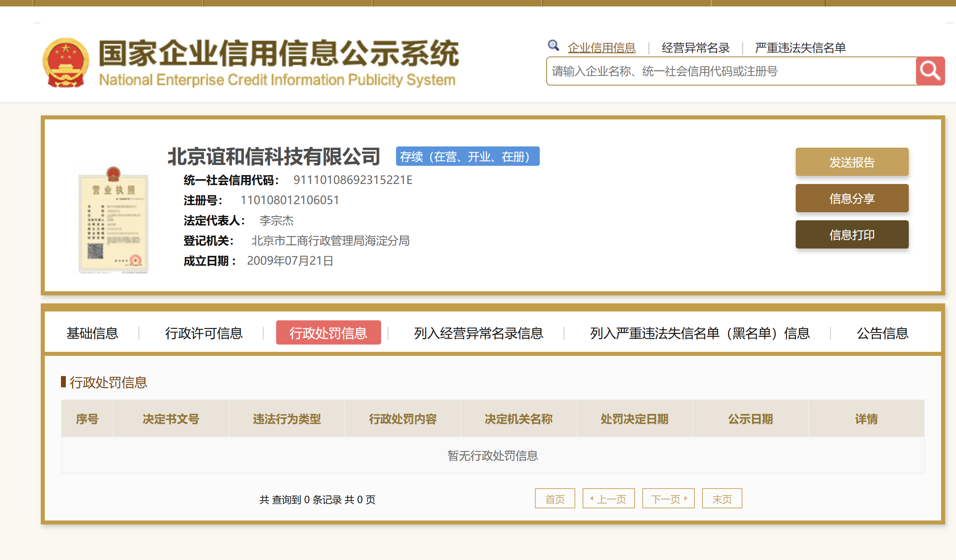Open the 列入经营异常名录信息 tab
Image resolution: width=956 pixels, height=560 pixels.
[478, 333]
